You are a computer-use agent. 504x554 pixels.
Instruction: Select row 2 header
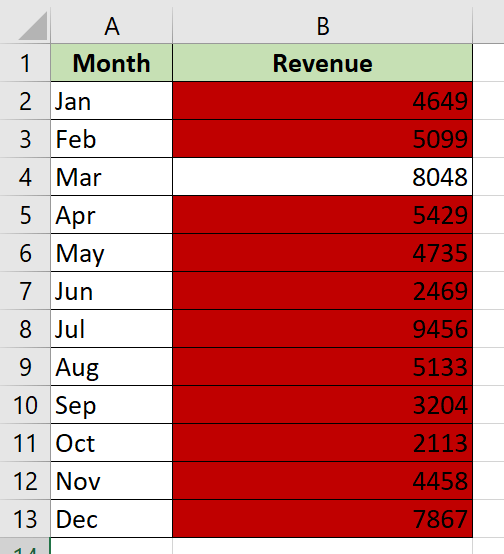tap(25, 101)
